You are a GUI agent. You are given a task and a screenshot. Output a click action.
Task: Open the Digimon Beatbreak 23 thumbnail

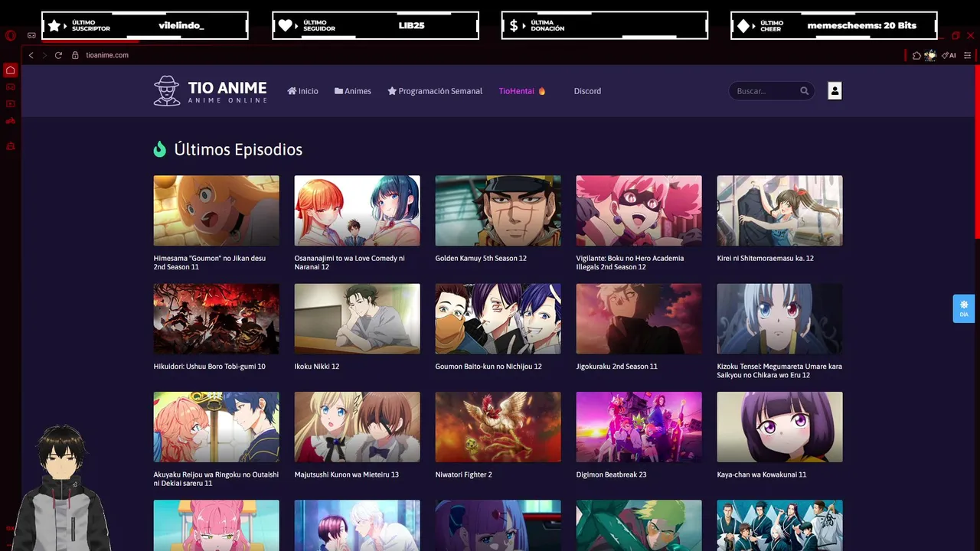pos(639,427)
